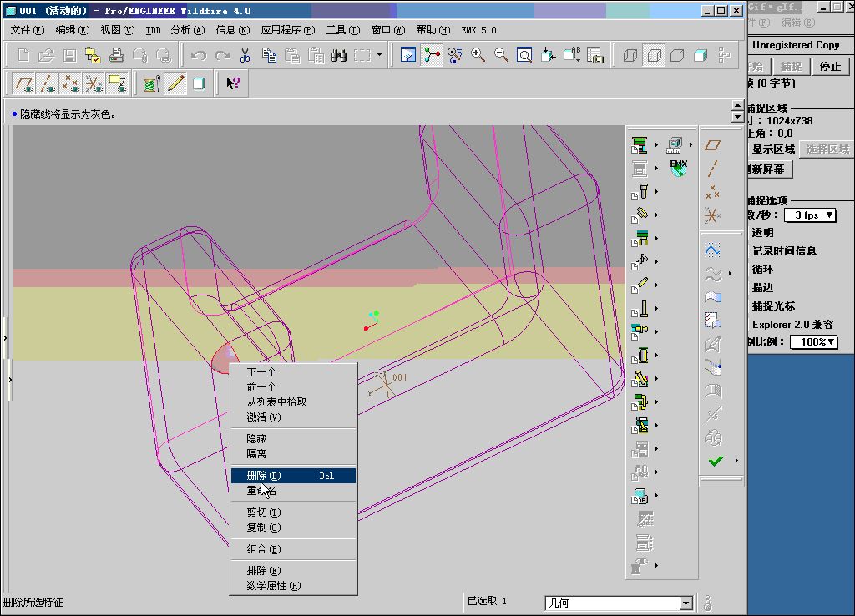Open an existing file via the folder icon

coord(47,55)
